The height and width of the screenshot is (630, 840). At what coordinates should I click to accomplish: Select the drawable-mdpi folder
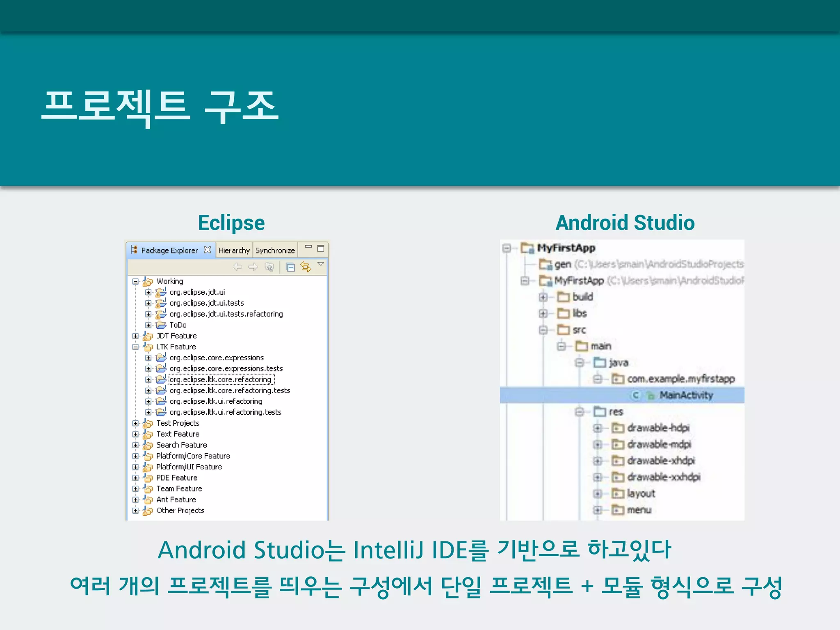pos(659,445)
